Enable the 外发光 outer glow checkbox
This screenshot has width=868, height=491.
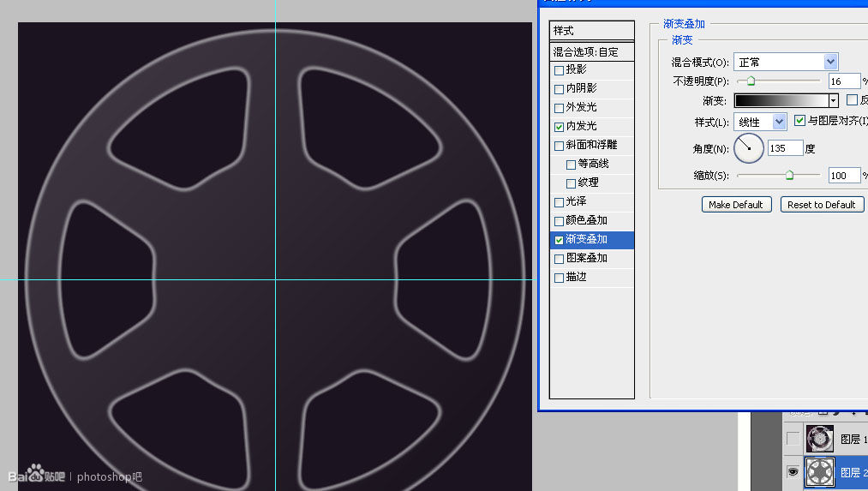pyautogui.click(x=560, y=108)
